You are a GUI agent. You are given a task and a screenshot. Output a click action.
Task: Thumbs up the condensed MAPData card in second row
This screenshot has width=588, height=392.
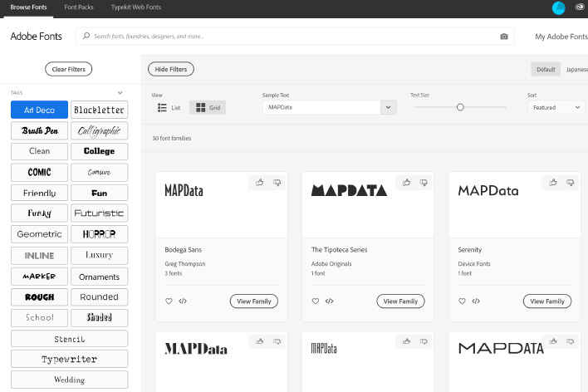coord(406,341)
